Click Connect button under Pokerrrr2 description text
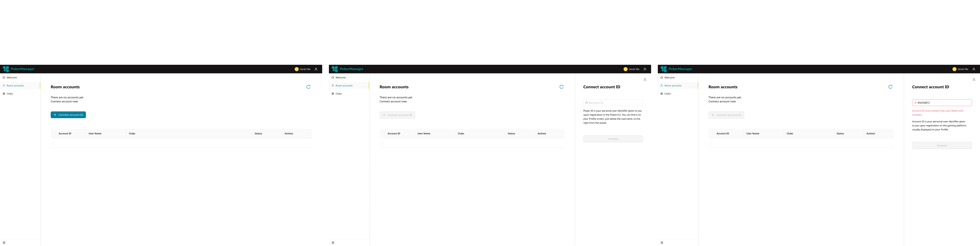The height and width of the screenshot is (246, 980). click(x=613, y=139)
